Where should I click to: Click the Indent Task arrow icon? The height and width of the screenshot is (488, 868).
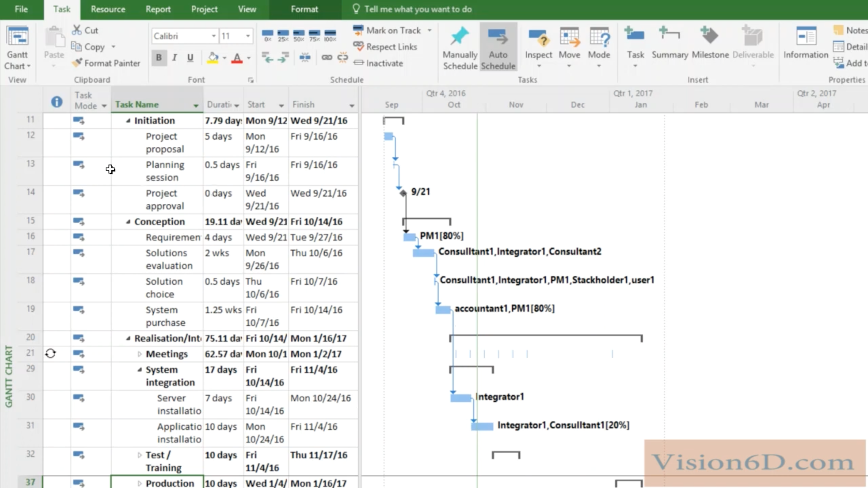[x=283, y=57]
